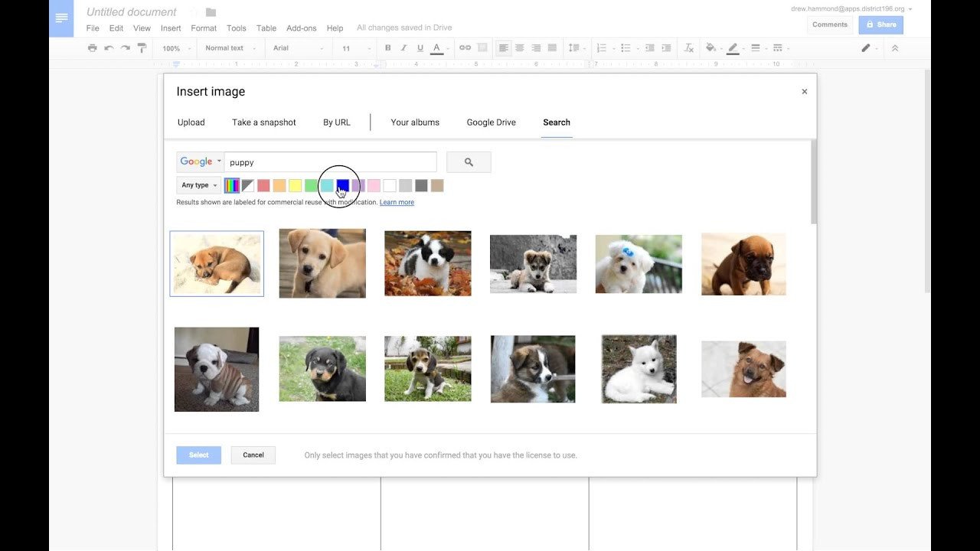
Task: Click the insert link chain icon
Action: (x=465, y=48)
